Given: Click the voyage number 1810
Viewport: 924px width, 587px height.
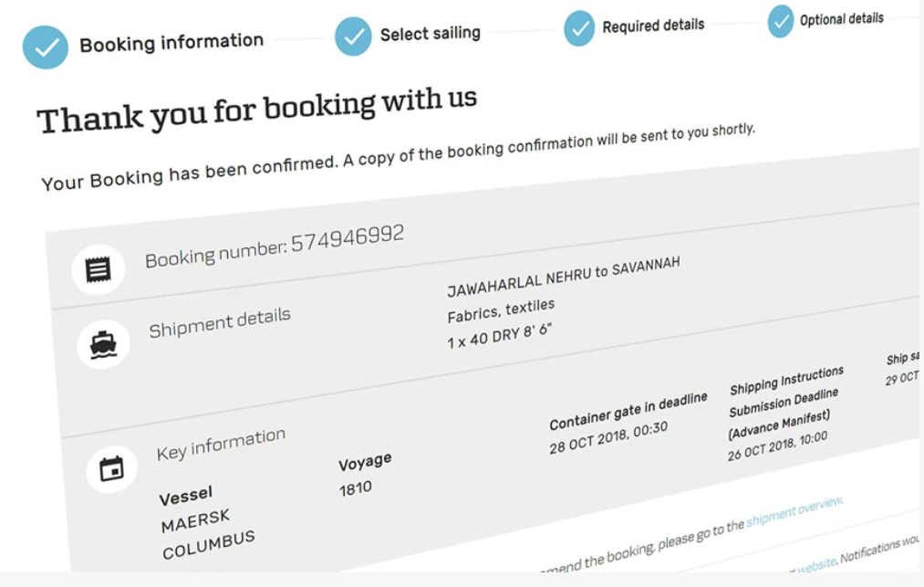Looking at the screenshot, I should (356, 488).
